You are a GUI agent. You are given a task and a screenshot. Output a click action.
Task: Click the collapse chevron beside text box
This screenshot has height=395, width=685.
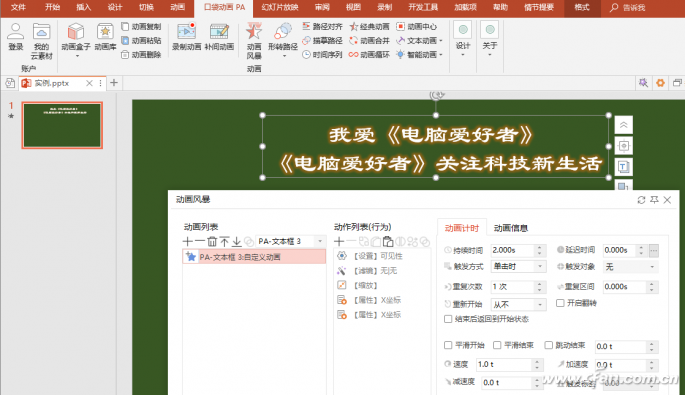tap(623, 125)
